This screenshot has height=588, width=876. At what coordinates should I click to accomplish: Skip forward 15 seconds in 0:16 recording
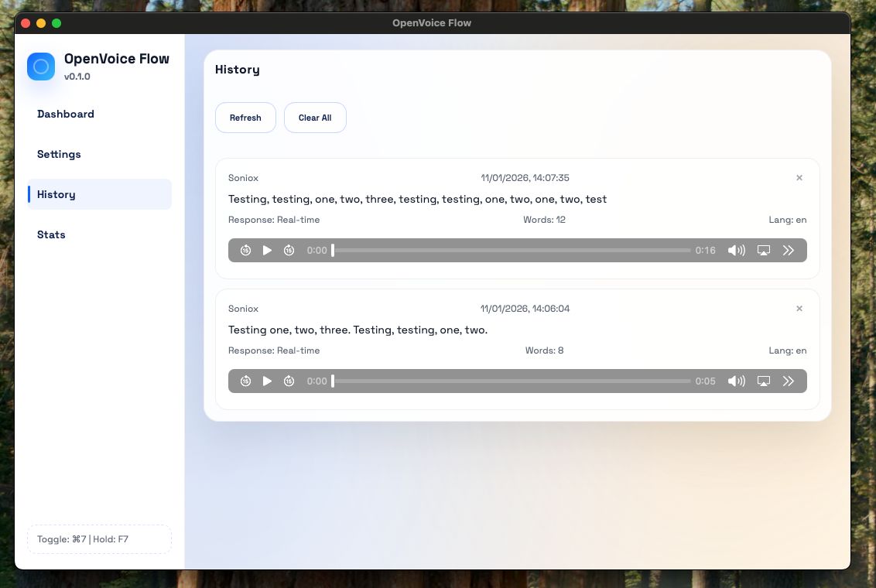coord(289,250)
